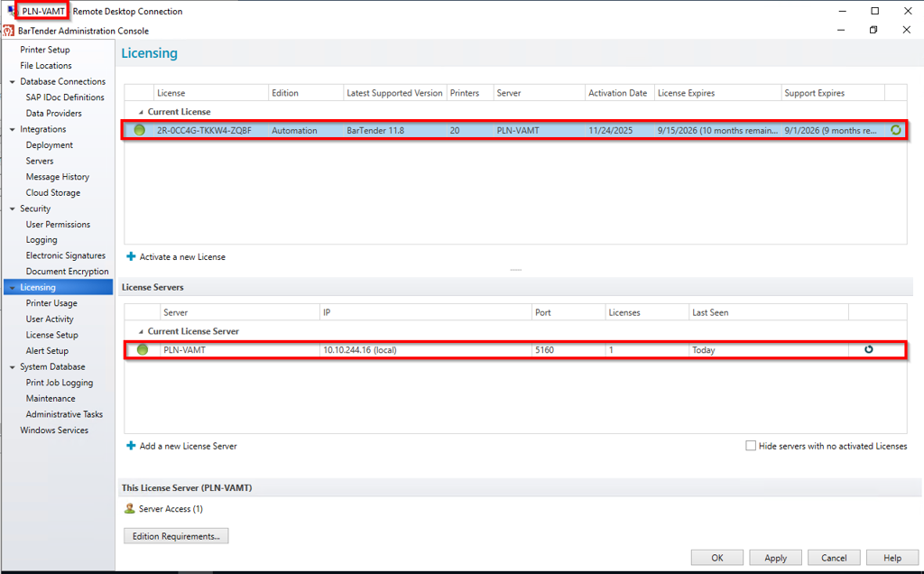The image size is (924, 574).
Task: Open Cloud Storage in sidebar
Action: [x=53, y=193]
